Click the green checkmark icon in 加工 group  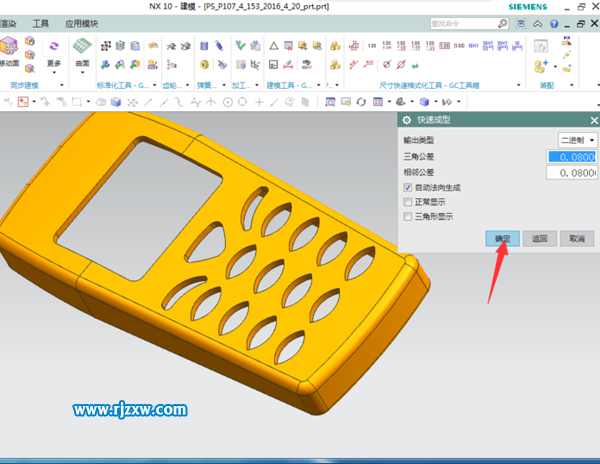(240, 46)
